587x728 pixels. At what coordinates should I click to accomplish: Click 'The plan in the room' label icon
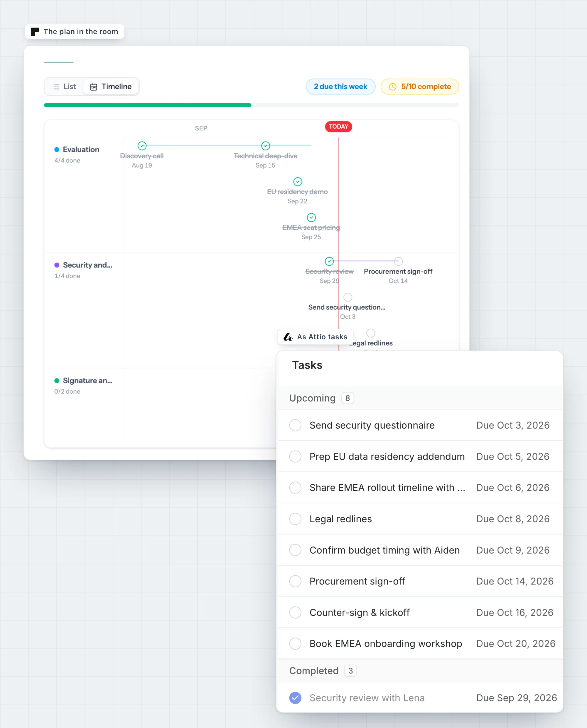tap(35, 31)
